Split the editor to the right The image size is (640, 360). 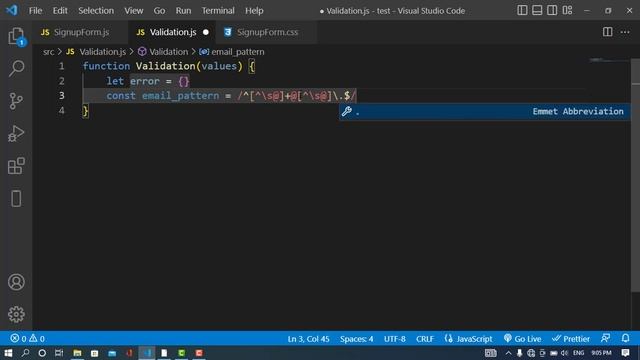tap(607, 32)
